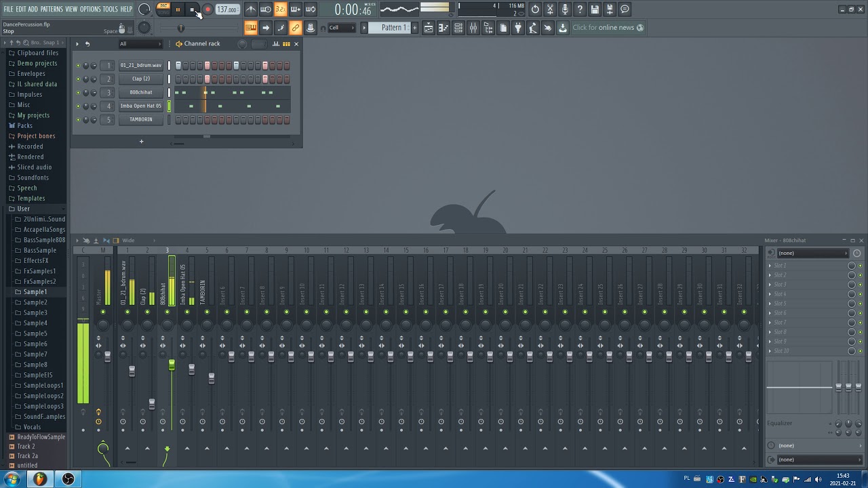Click the tempo 137 BPM field
The image size is (868, 488).
pyautogui.click(x=227, y=9)
